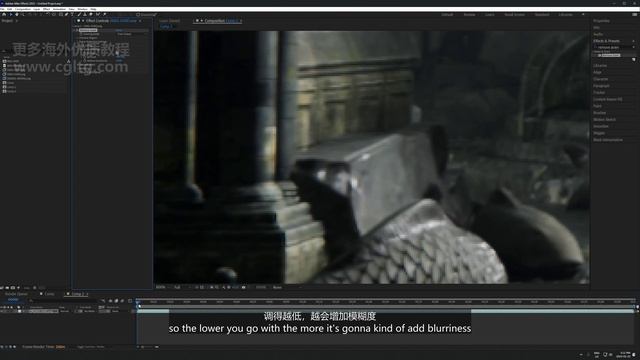Switch to the Default workspace
Screen dimensions: 640x360
[x=447, y=15]
